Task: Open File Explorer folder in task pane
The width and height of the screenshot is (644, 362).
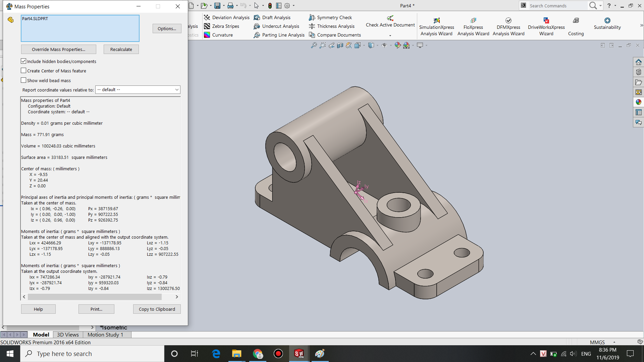Action: [x=639, y=82]
